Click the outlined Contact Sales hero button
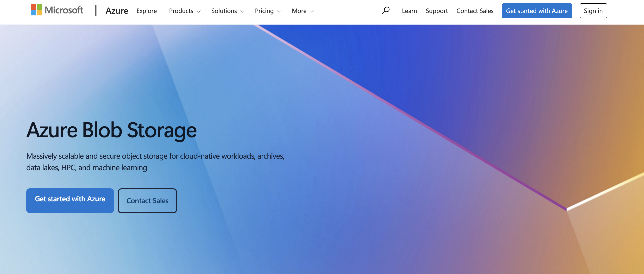This screenshot has width=644, height=274. [x=147, y=200]
